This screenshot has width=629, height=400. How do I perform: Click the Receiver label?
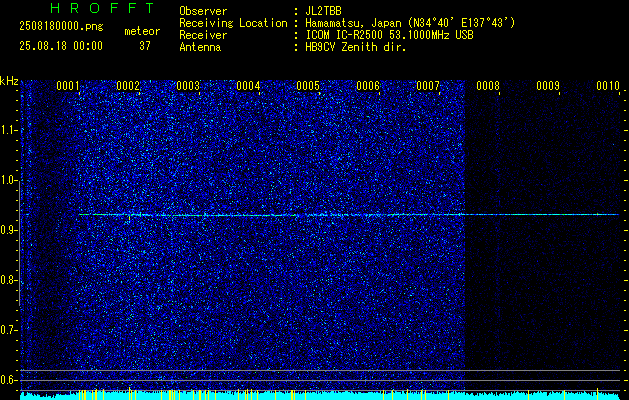click(x=203, y=35)
